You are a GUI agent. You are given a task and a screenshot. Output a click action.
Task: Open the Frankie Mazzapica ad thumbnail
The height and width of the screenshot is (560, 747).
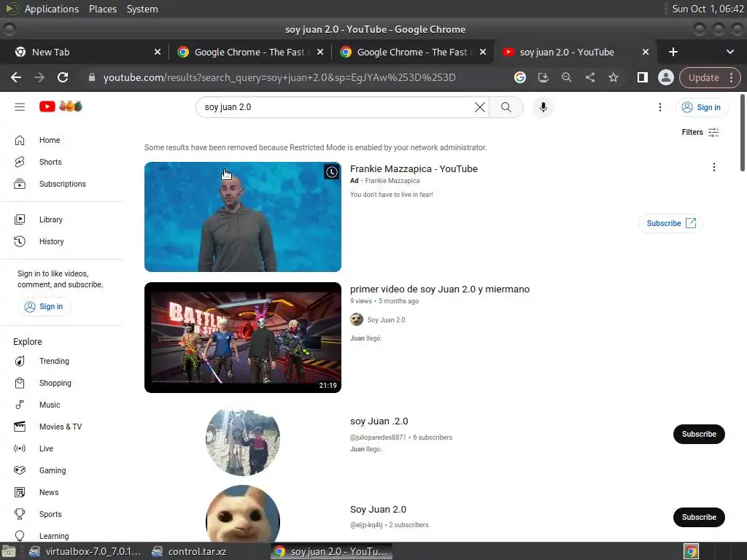(242, 217)
